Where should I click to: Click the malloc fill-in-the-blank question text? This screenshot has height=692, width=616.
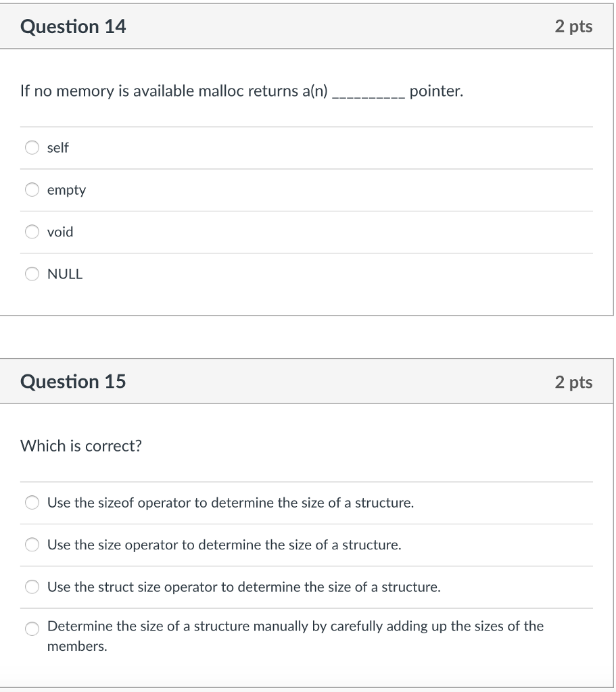[x=241, y=91]
